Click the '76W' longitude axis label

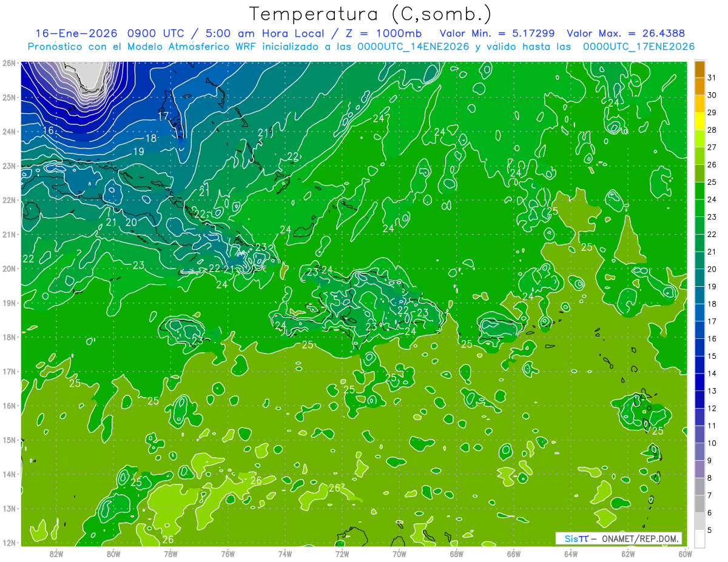(227, 554)
